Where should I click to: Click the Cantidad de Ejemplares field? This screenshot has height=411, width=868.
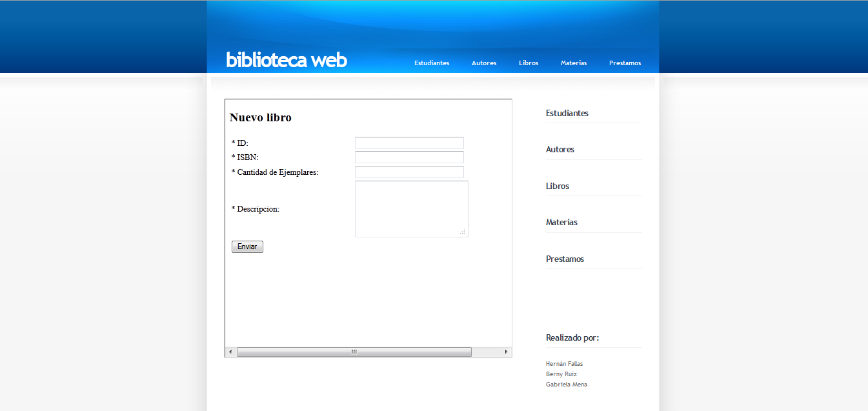click(409, 172)
